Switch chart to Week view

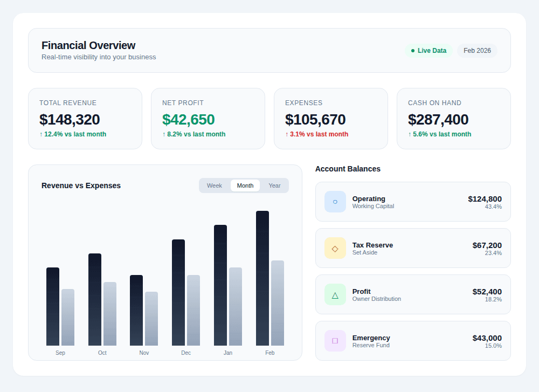[215, 185]
